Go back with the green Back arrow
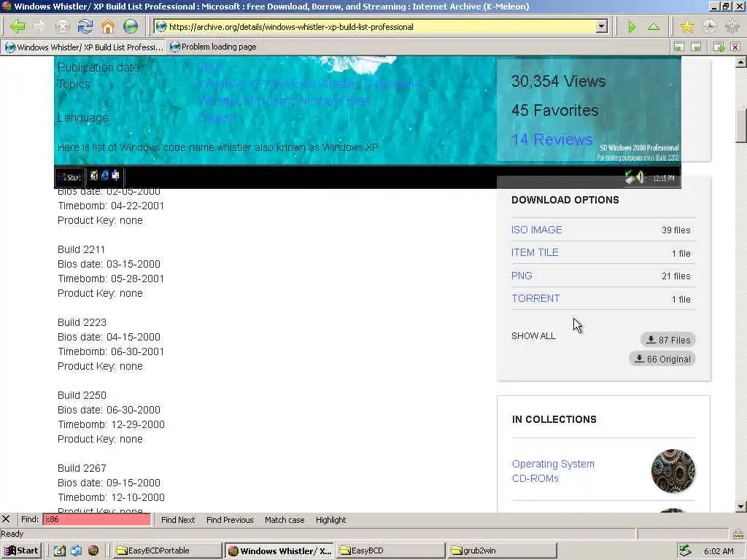 (18, 27)
